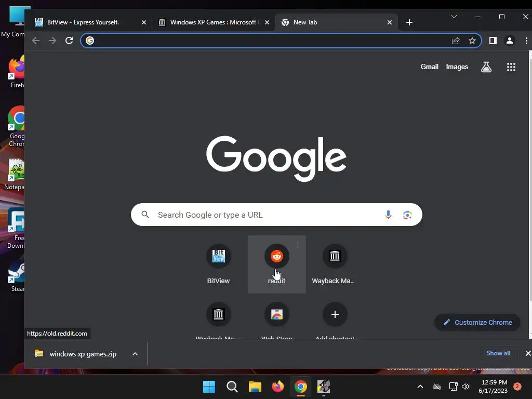The height and width of the screenshot is (399, 532).
Task: Click the Search Google or type a URL box
Action: (x=276, y=215)
